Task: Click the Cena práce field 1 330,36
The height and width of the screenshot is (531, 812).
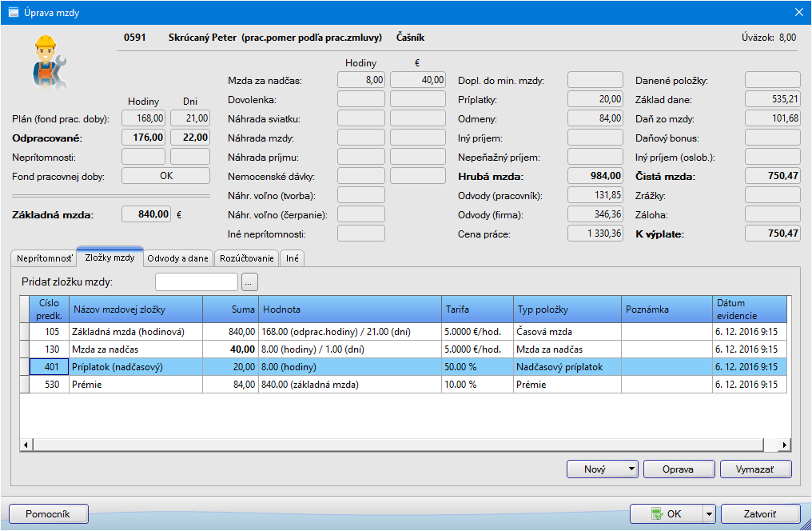Action: 595,234
